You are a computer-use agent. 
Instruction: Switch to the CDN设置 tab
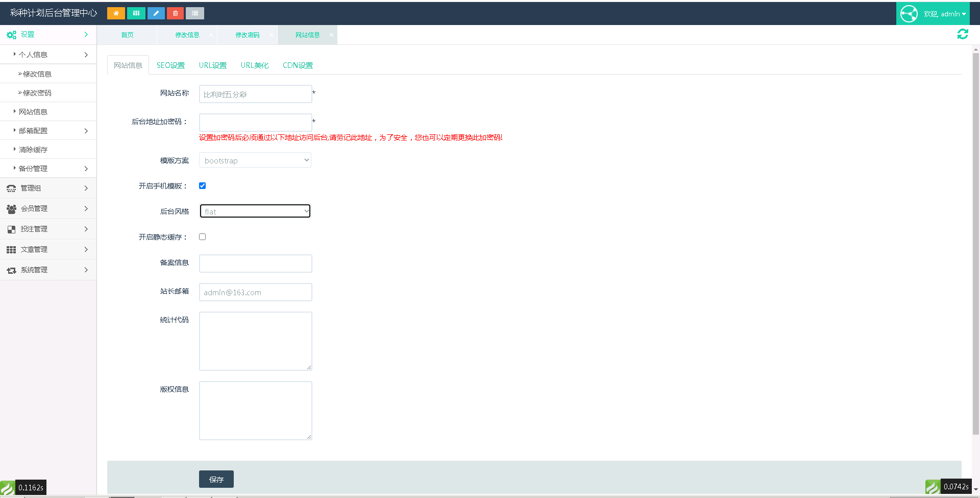click(298, 65)
